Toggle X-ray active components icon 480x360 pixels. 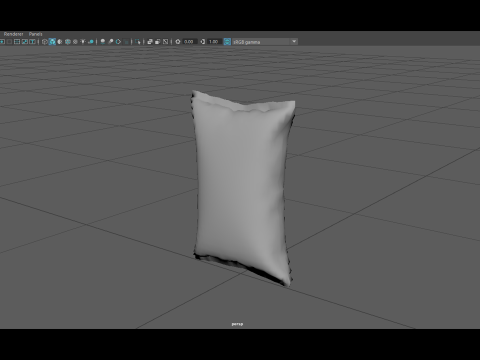157,42
